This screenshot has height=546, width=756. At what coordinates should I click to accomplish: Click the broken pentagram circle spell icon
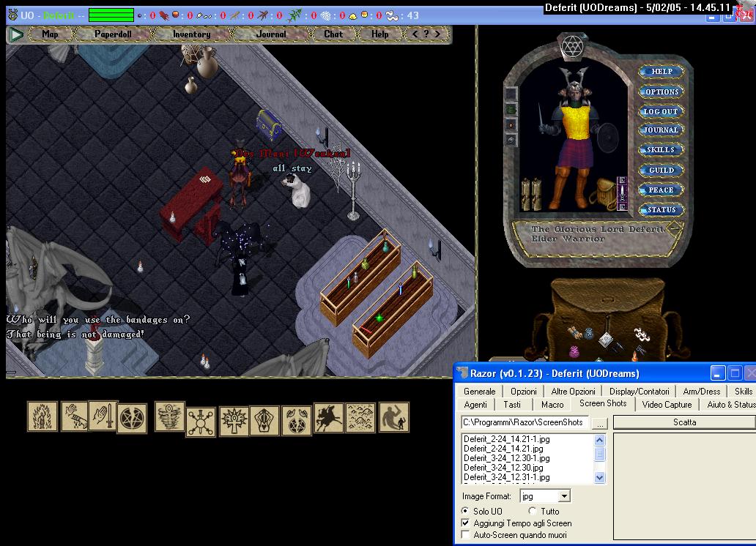(132, 419)
